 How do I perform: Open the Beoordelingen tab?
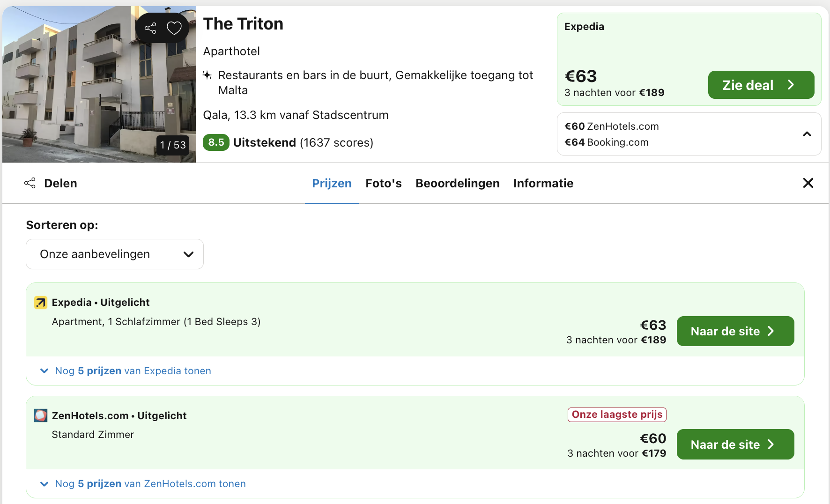(x=458, y=183)
